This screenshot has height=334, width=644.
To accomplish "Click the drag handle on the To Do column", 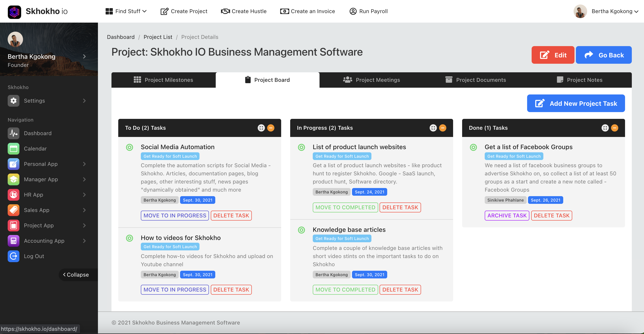I will coord(261,128).
